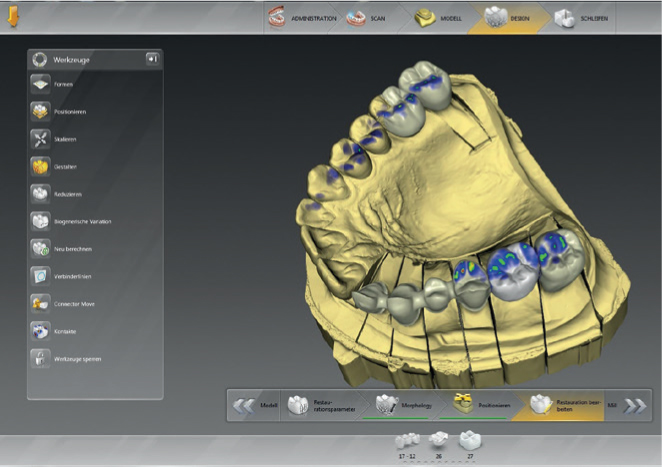662x467 pixels.
Task: Open the Morphology step
Action: pos(400,405)
